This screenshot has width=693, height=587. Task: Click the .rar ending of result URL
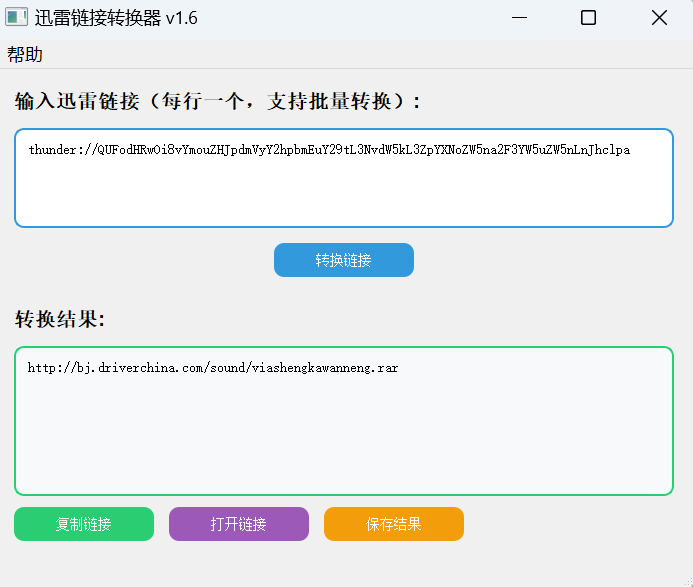(386, 368)
